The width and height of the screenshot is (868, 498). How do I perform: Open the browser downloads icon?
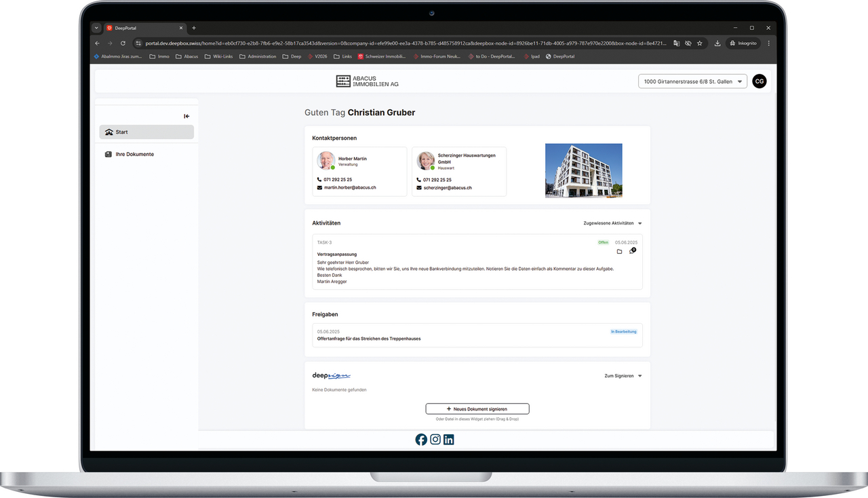click(x=717, y=43)
